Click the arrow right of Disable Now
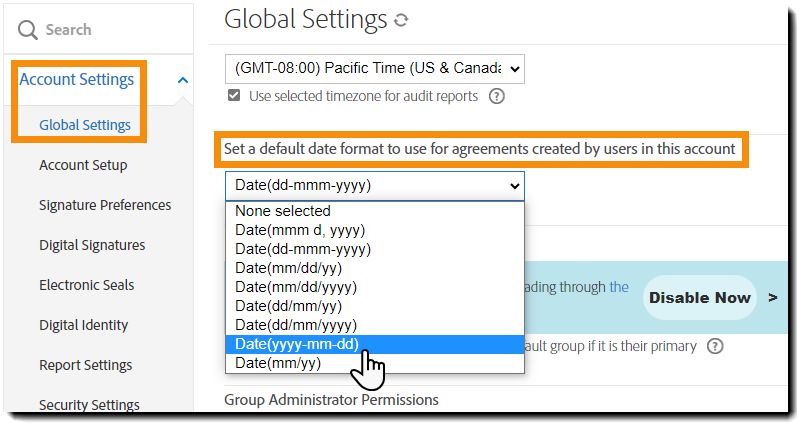The image size is (797, 423). coord(772,297)
